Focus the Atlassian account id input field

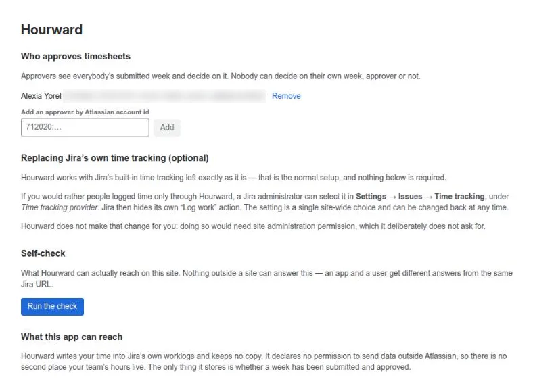(x=85, y=127)
